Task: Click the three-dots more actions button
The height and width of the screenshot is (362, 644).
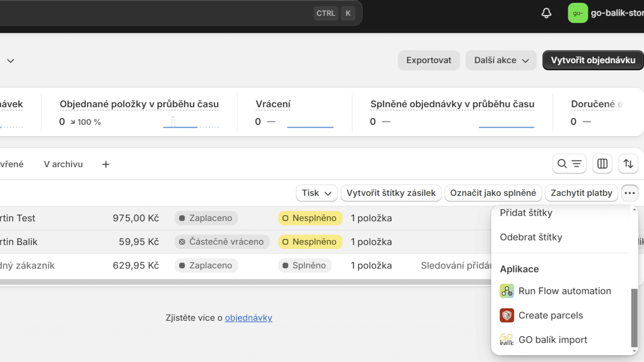Action: [630, 193]
